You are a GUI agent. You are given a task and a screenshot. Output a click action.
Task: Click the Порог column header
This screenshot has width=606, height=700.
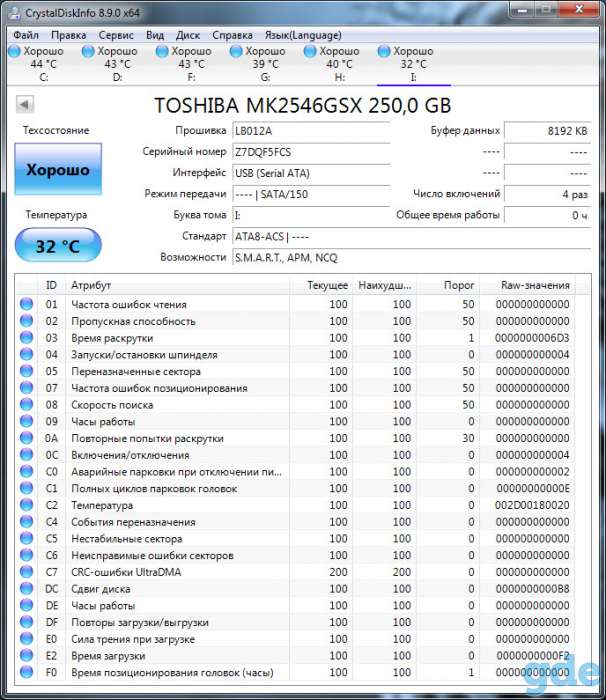tap(447, 285)
